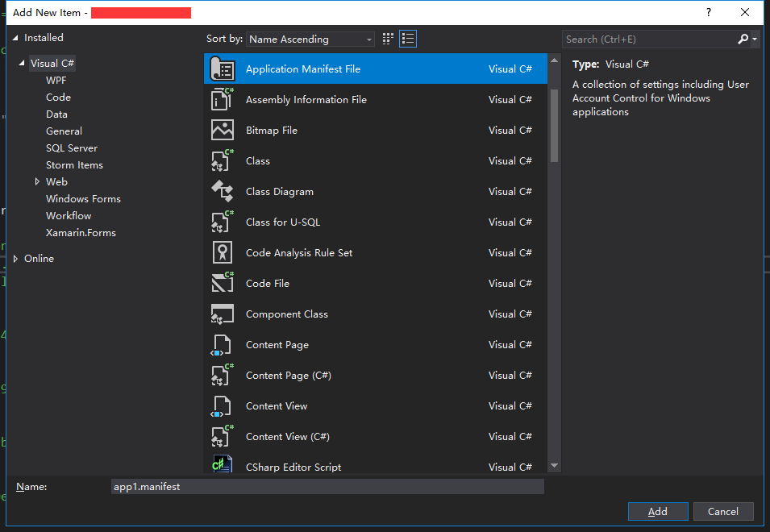Select the Content View label
The image size is (770, 532).
[277, 406]
